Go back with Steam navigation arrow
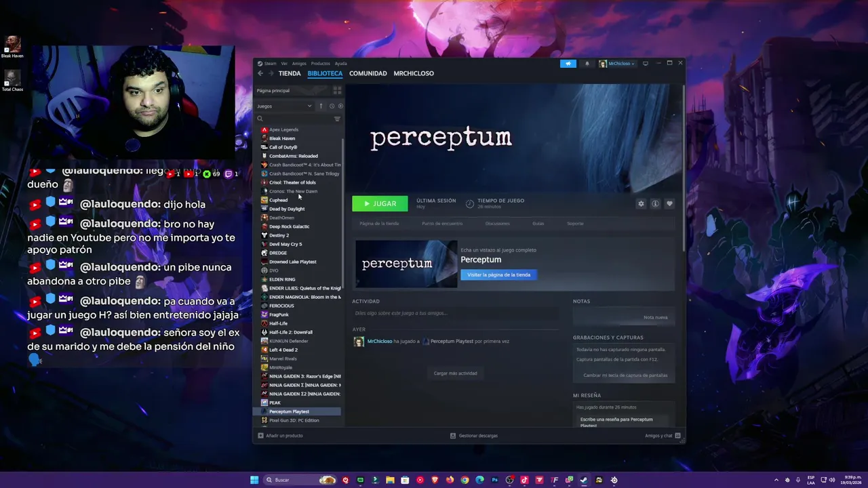 coord(260,73)
